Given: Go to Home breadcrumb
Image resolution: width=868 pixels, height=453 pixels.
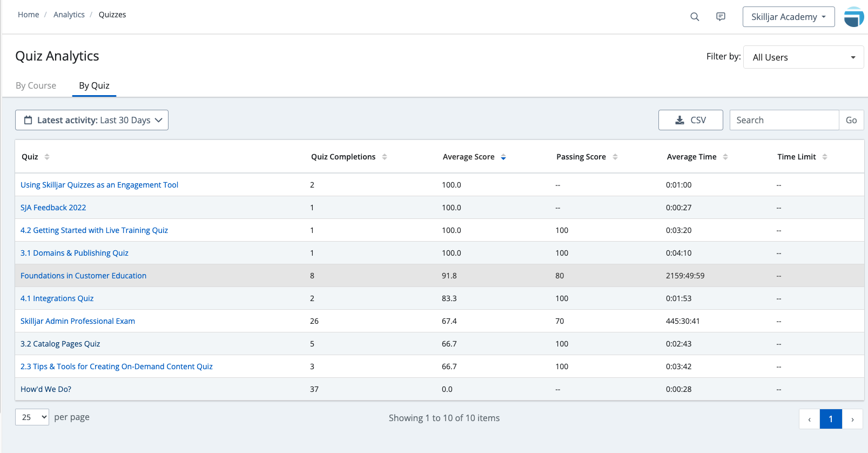Looking at the screenshot, I should pos(28,15).
